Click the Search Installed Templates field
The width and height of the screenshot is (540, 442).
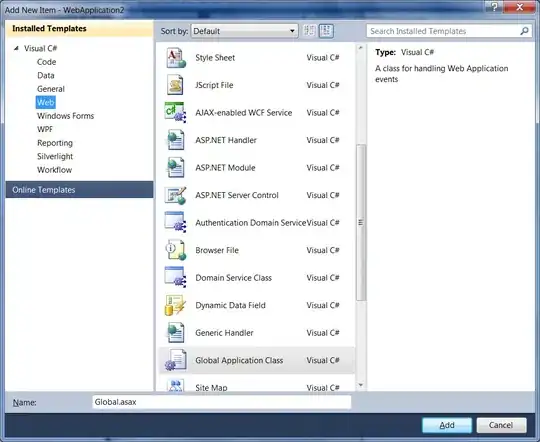tap(449, 31)
